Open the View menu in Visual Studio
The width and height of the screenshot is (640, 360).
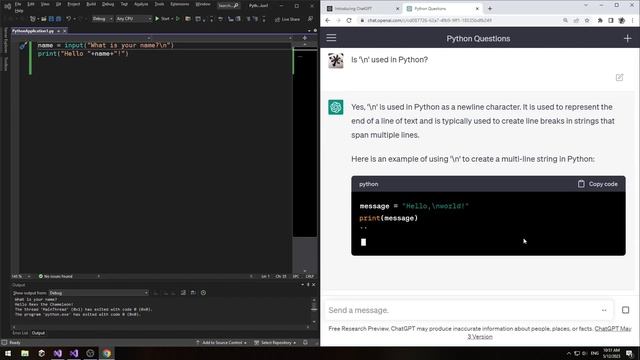click(45, 4)
